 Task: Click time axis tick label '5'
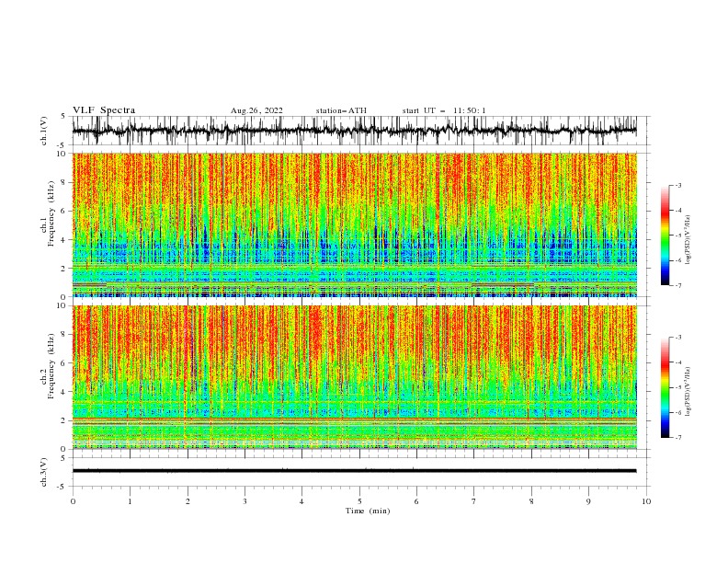[x=359, y=501]
